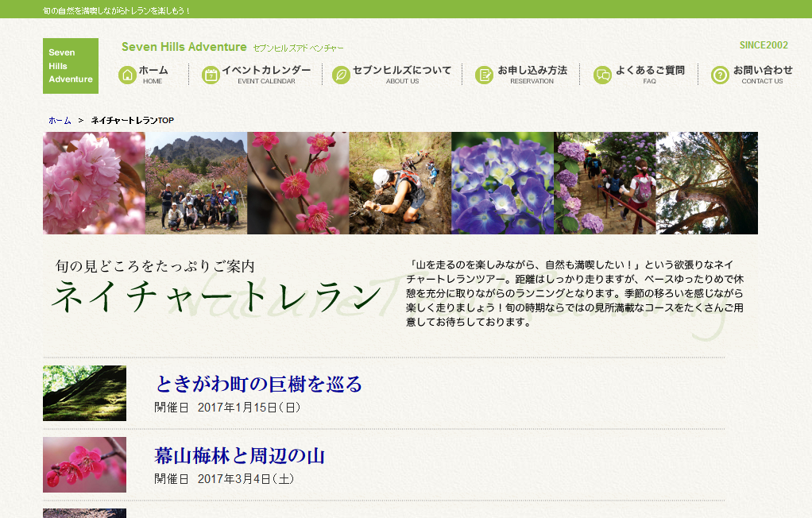Click the top banner tagline text

(117, 10)
